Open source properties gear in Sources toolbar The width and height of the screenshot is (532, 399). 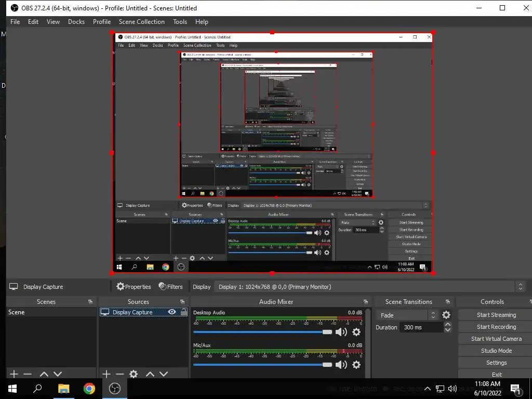click(134, 374)
